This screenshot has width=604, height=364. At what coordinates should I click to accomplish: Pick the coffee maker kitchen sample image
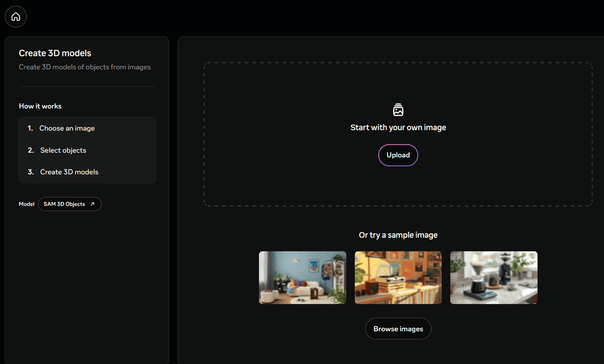tap(494, 278)
